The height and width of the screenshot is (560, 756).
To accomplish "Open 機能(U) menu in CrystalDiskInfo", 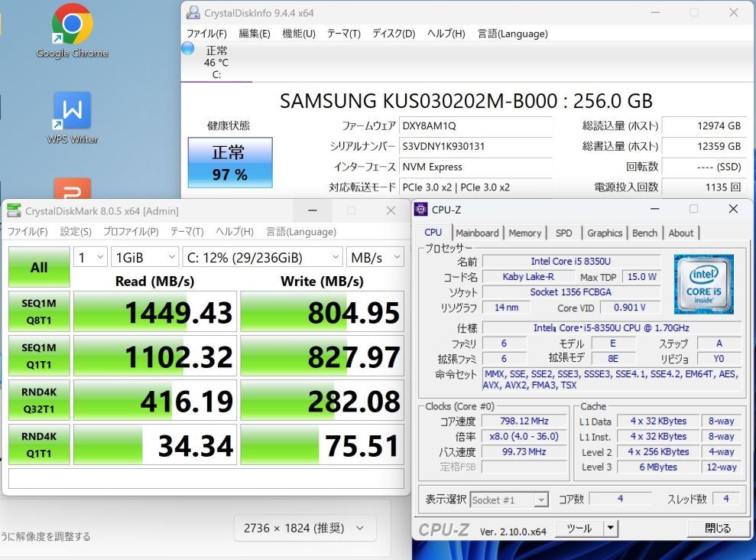I will [298, 34].
